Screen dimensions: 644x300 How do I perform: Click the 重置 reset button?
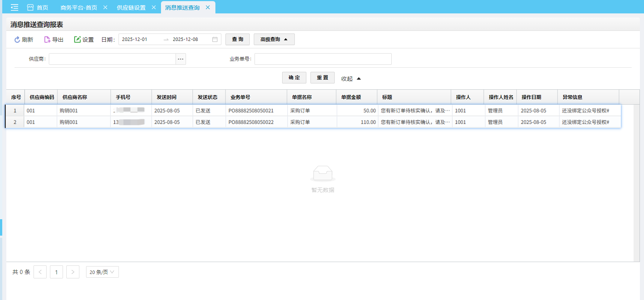pyautogui.click(x=322, y=78)
